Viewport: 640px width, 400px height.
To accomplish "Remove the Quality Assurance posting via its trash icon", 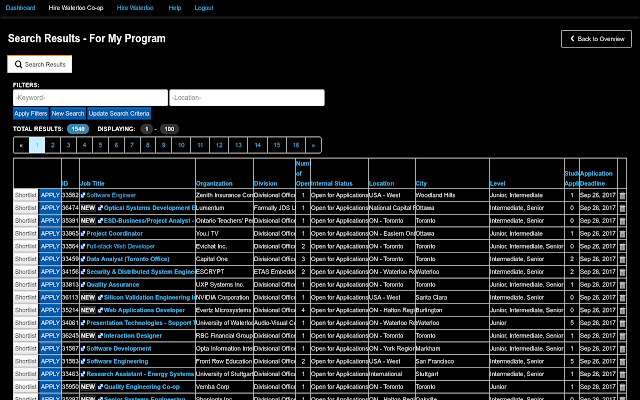I will [x=622, y=284].
